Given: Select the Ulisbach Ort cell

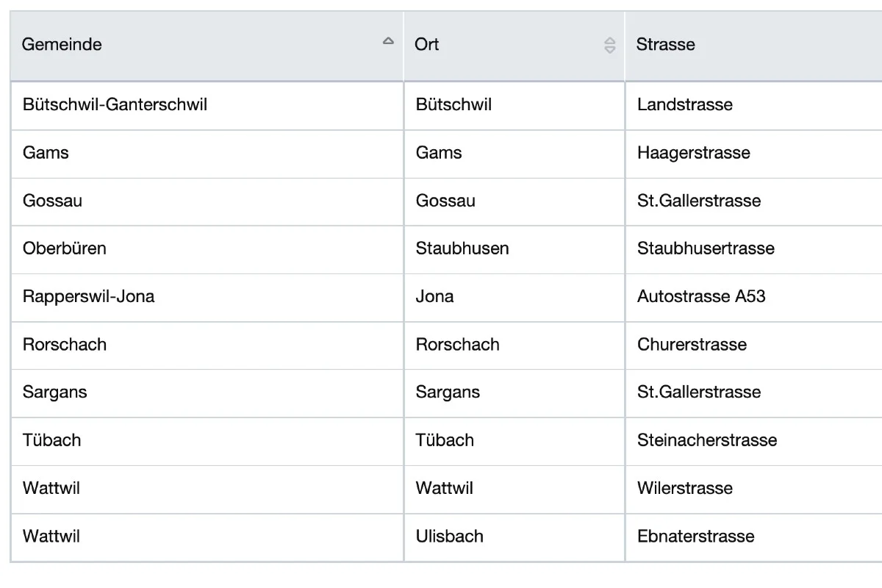Looking at the screenshot, I should pos(514,537).
